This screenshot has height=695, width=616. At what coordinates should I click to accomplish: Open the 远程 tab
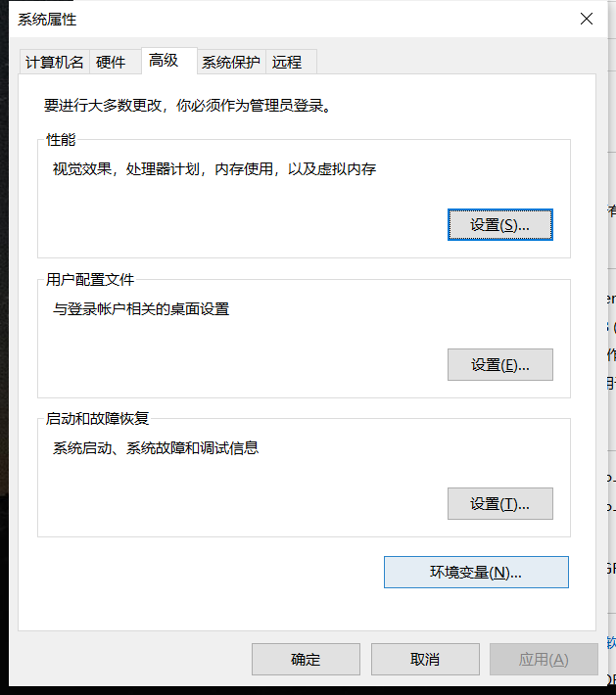coord(291,62)
